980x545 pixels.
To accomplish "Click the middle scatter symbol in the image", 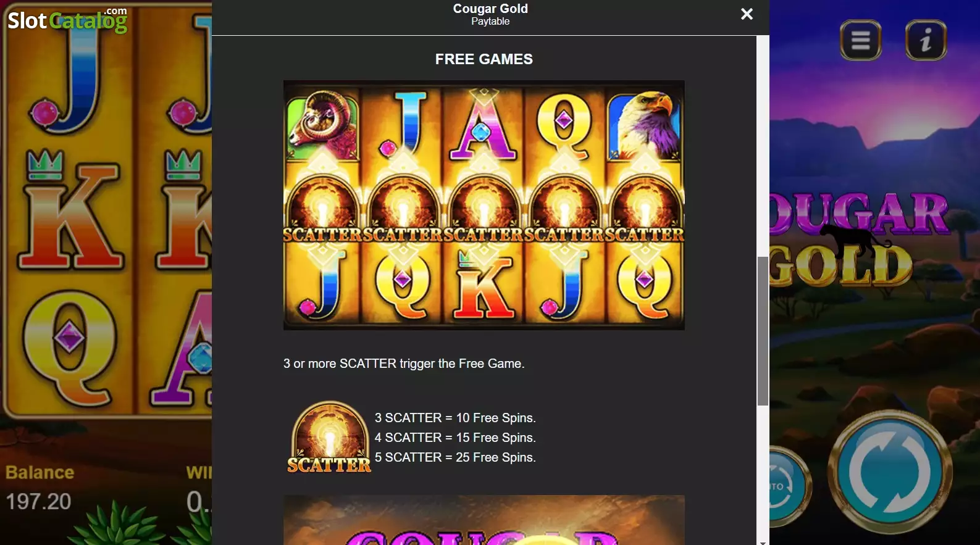I will tap(484, 209).
